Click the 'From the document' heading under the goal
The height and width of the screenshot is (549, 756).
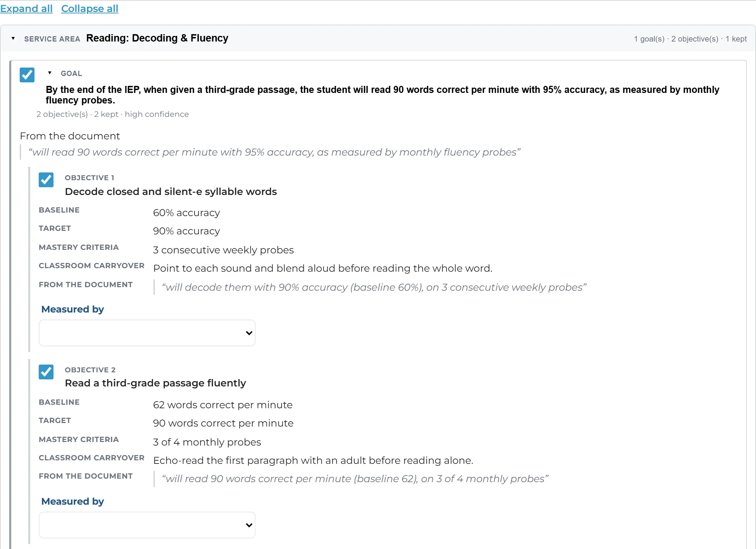click(x=70, y=136)
